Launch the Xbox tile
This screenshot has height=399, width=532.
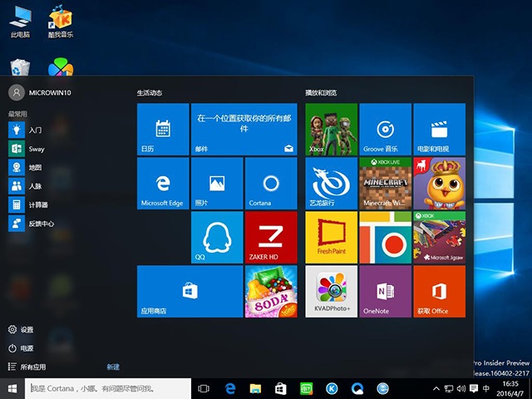pos(331,129)
